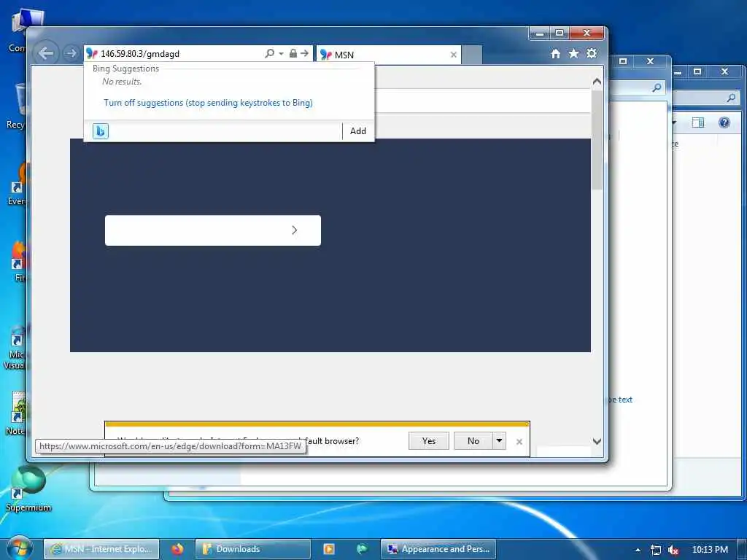Click the search icon in middle background window
Viewport: 747px width, 560px height.
click(657, 87)
